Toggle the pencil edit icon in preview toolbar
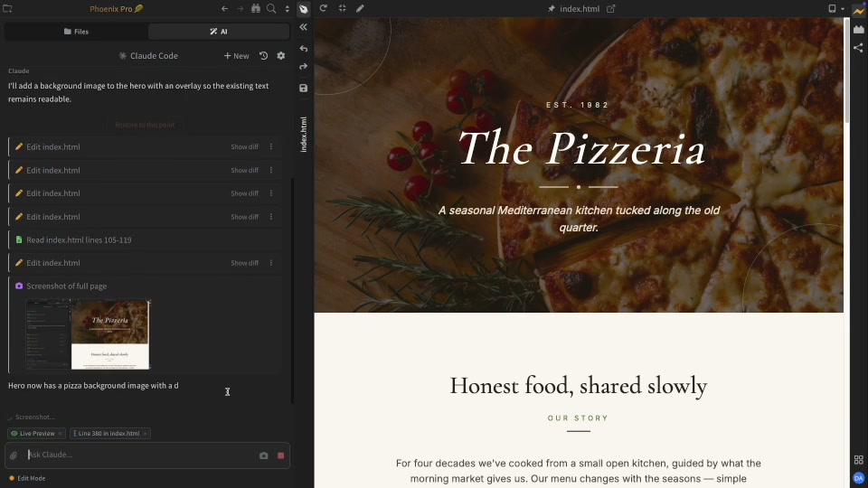Image resolution: width=868 pixels, height=488 pixels. tap(360, 8)
